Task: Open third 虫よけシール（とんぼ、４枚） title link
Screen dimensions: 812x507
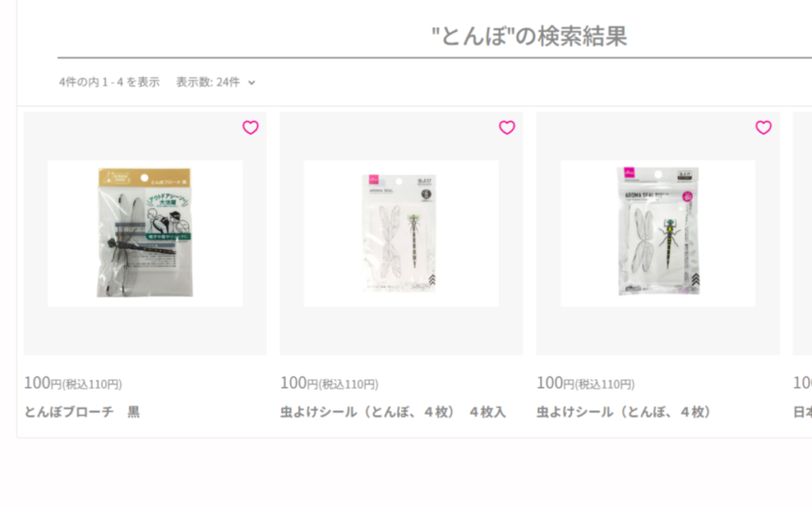Action: [x=623, y=412]
